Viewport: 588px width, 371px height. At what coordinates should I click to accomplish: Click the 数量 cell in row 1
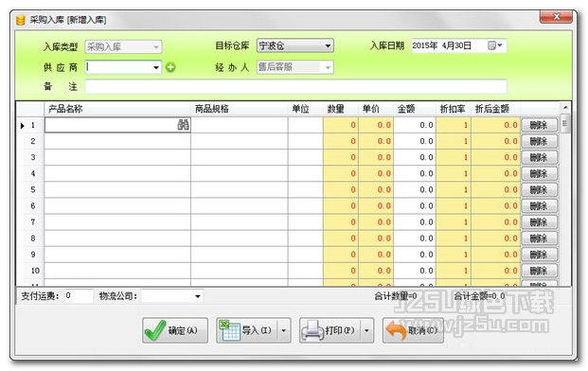coord(341,125)
